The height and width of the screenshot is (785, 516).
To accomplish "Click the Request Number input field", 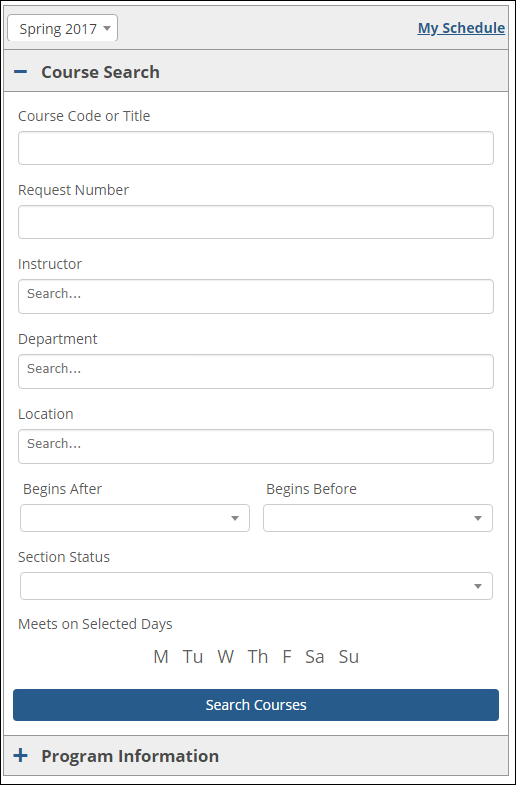I will pos(256,222).
